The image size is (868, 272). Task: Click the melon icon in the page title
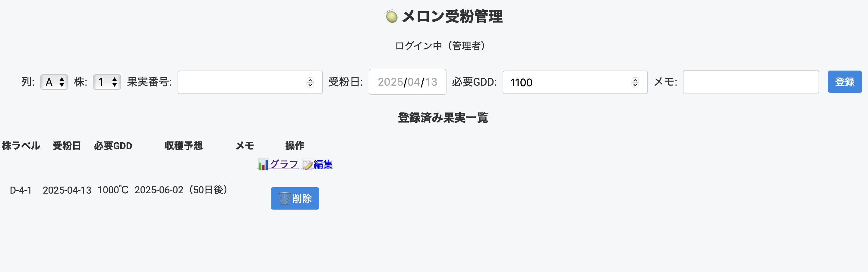click(391, 16)
